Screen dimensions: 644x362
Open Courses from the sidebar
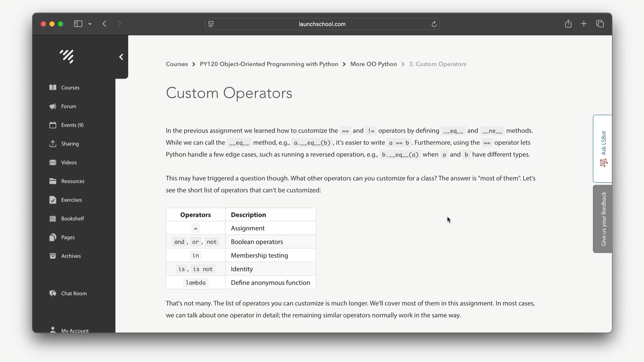(x=70, y=87)
